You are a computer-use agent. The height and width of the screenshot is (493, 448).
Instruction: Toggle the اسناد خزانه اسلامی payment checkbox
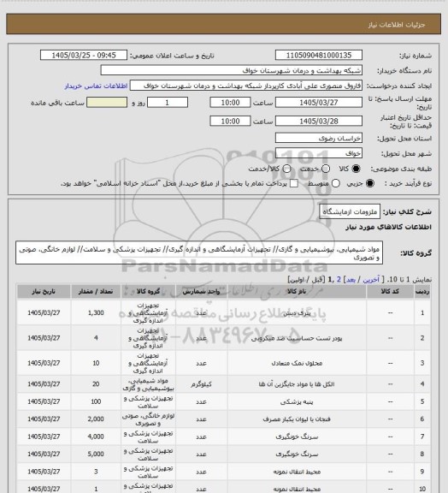coord(294,183)
